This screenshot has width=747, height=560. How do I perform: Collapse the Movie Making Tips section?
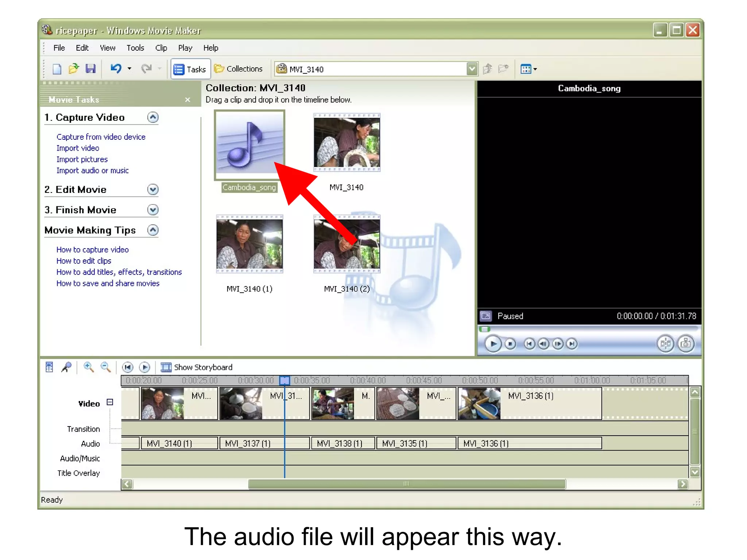153,230
